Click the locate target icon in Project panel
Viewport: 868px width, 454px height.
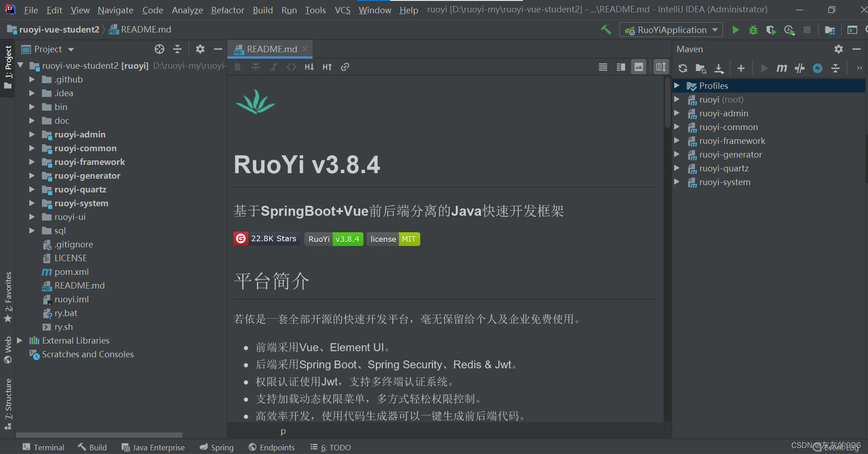click(x=159, y=49)
